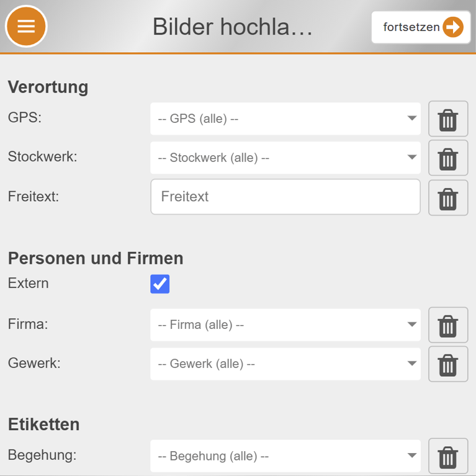The height and width of the screenshot is (476, 476).
Task: Uncheck the Extern checkbox
Action: 160,284
